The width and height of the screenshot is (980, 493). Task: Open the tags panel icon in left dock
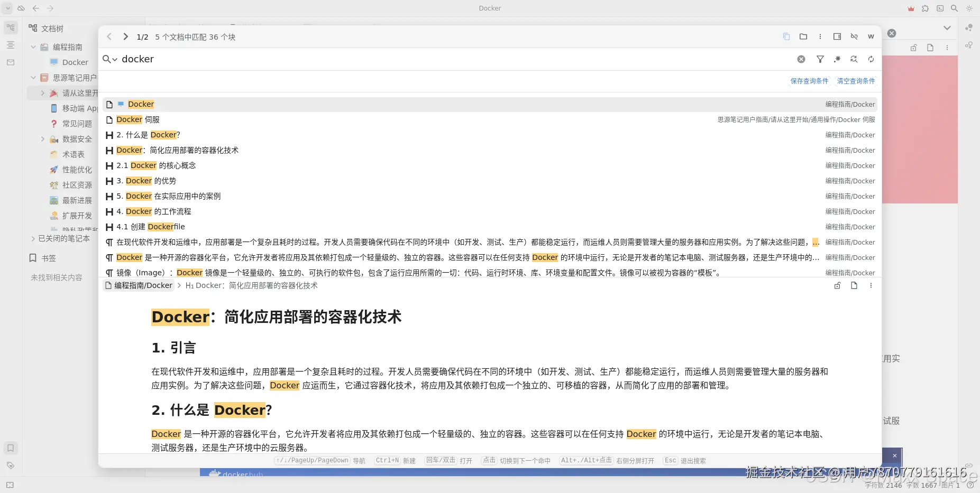pyautogui.click(x=11, y=466)
